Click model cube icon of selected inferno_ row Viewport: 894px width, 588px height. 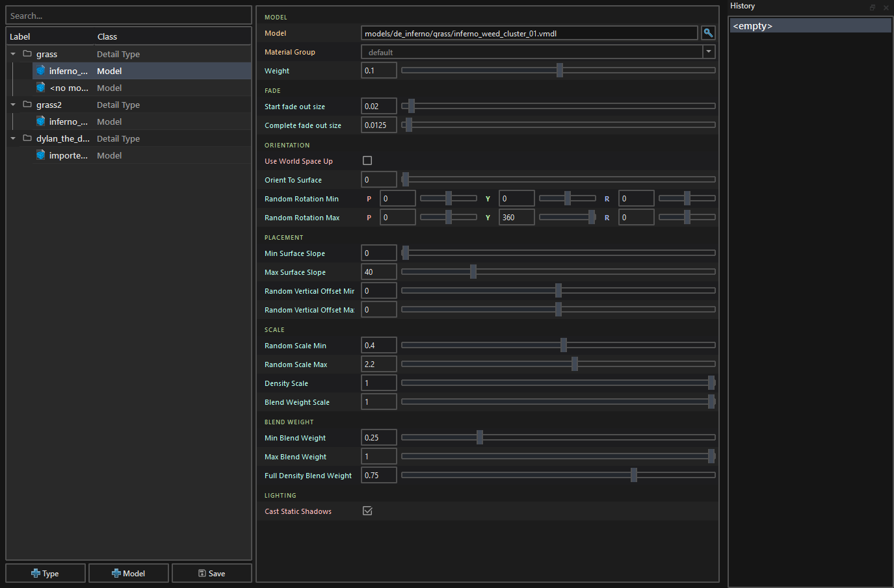[x=41, y=71]
